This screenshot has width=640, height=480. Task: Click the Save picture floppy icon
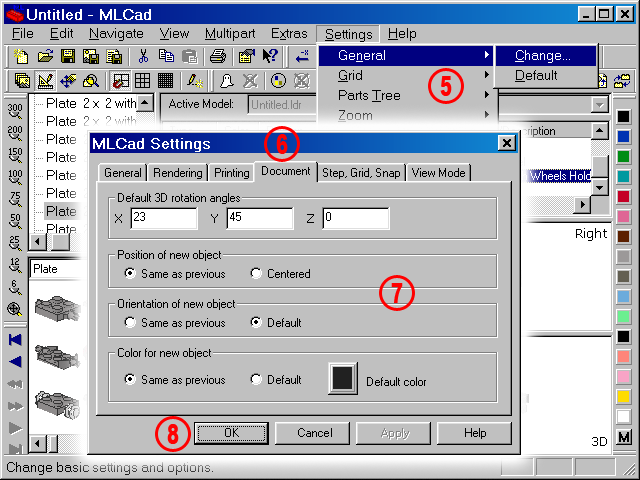point(91,56)
